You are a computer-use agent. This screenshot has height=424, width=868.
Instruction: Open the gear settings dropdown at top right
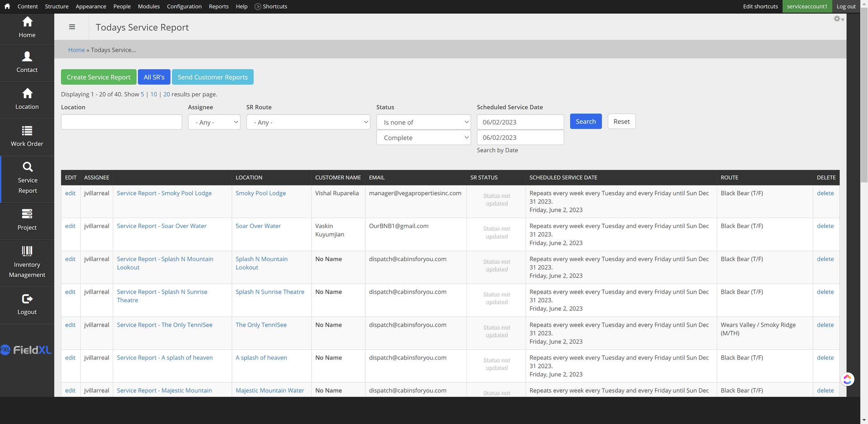839,19
